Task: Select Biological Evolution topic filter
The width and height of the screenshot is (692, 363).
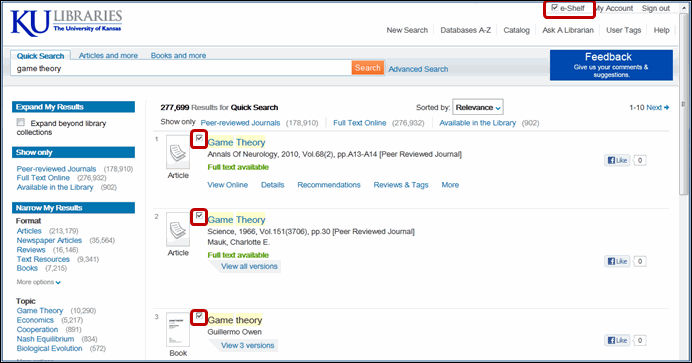Action: [x=49, y=348]
